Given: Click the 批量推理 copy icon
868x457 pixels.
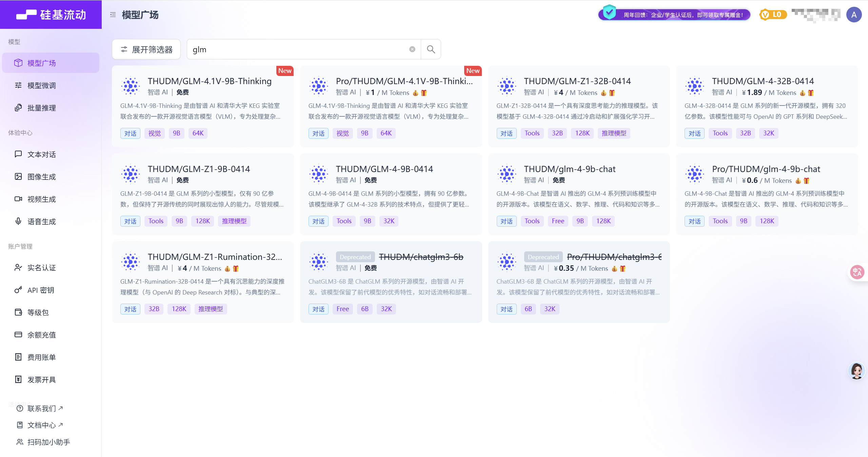Looking at the screenshot, I should click(18, 108).
